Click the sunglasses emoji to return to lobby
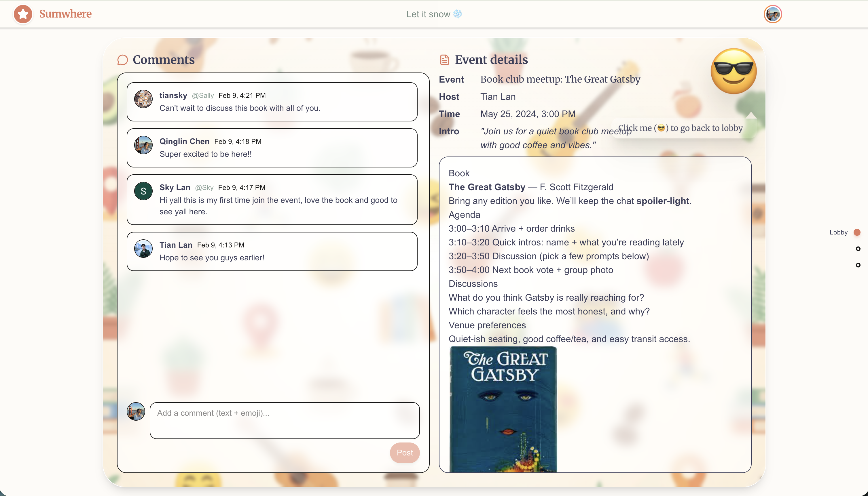This screenshot has height=496, width=868. [733, 71]
